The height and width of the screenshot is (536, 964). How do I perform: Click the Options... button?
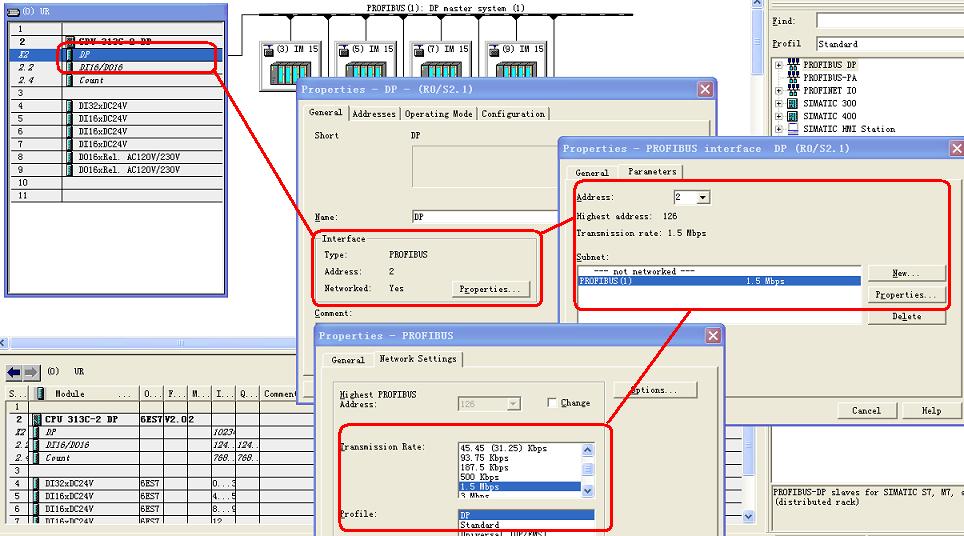point(655,390)
